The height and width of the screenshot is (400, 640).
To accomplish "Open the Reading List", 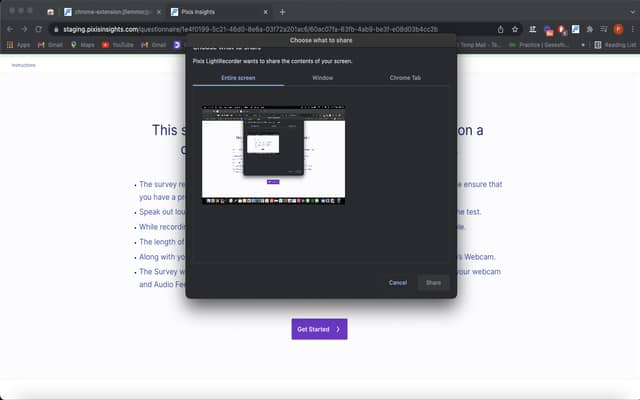I will click(x=615, y=44).
